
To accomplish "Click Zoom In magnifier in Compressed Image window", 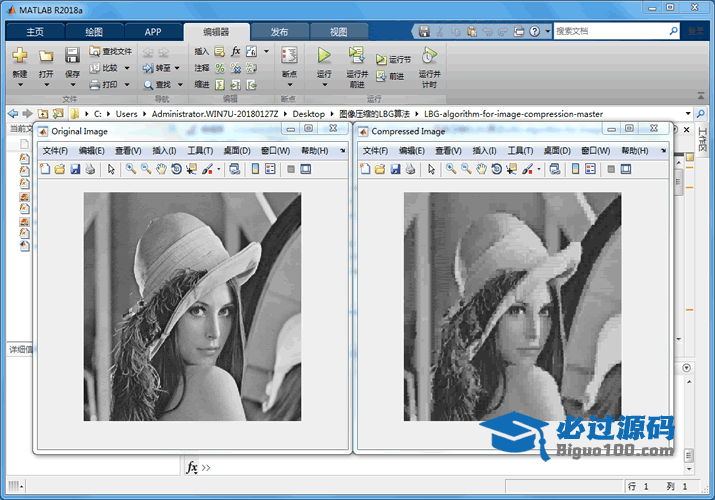I will pos(451,169).
